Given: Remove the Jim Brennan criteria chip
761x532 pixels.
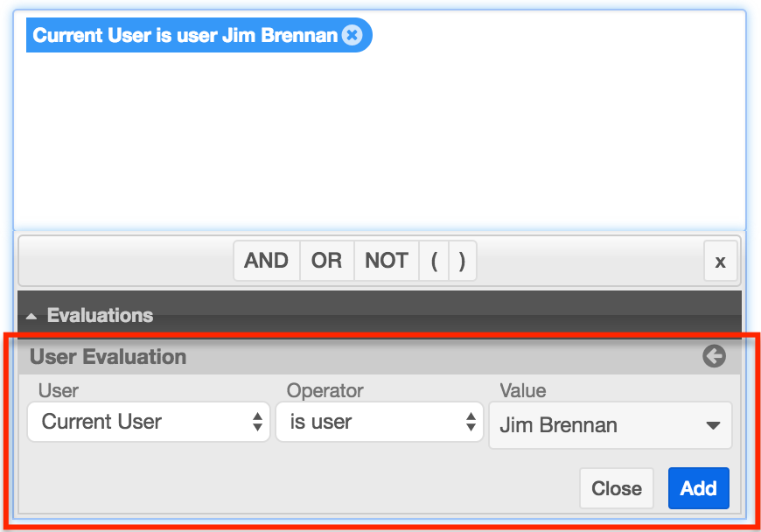Looking at the screenshot, I should (x=352, y=35).
